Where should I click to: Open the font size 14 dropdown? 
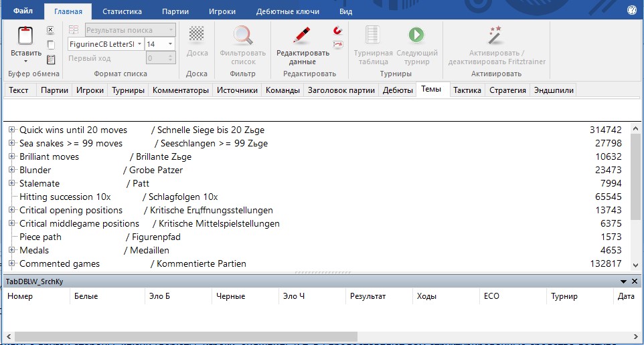pyautogui.click(x=170, y=44)
